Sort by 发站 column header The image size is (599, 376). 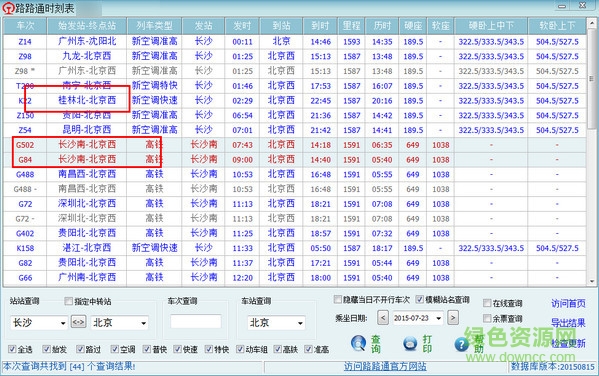pos(204,26)
